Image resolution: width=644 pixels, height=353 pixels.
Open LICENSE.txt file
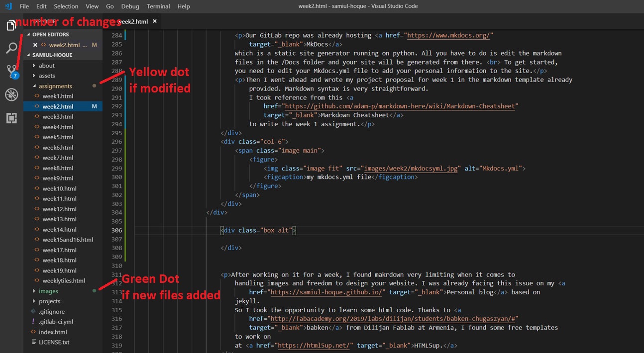(x=63, y=342)
